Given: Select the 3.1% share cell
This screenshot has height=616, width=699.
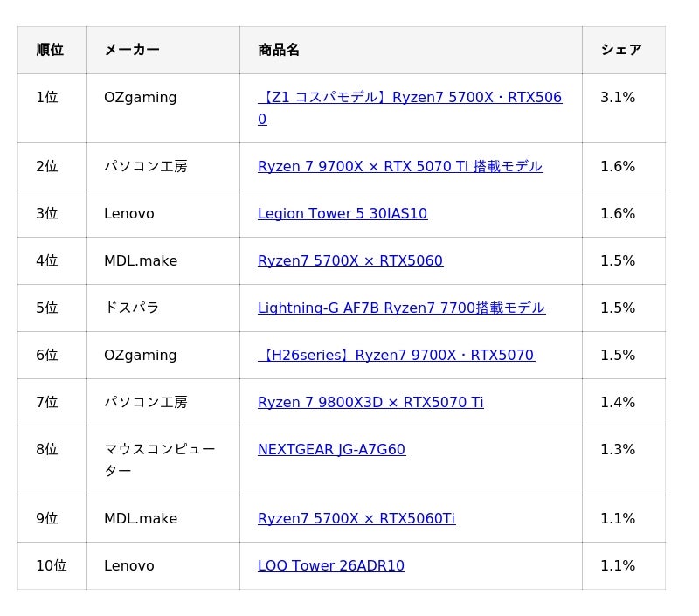Looking at the screenshot, I should (x=618, y=98).
